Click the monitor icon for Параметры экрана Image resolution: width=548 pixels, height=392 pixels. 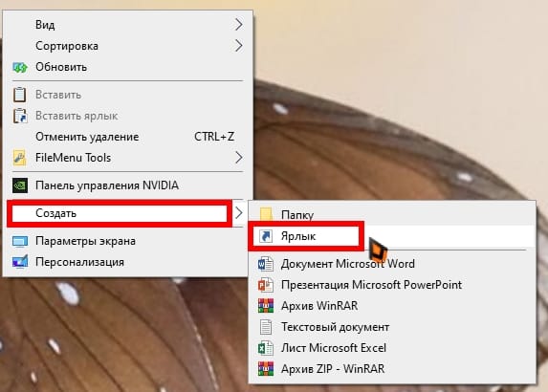coord(20,241)
